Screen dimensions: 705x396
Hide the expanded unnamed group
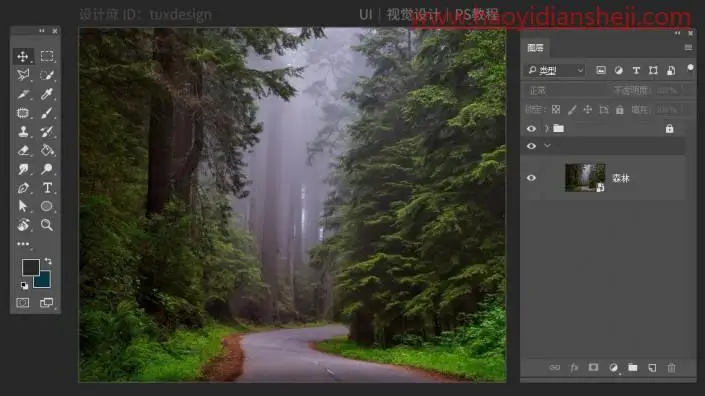coord(531,146)
